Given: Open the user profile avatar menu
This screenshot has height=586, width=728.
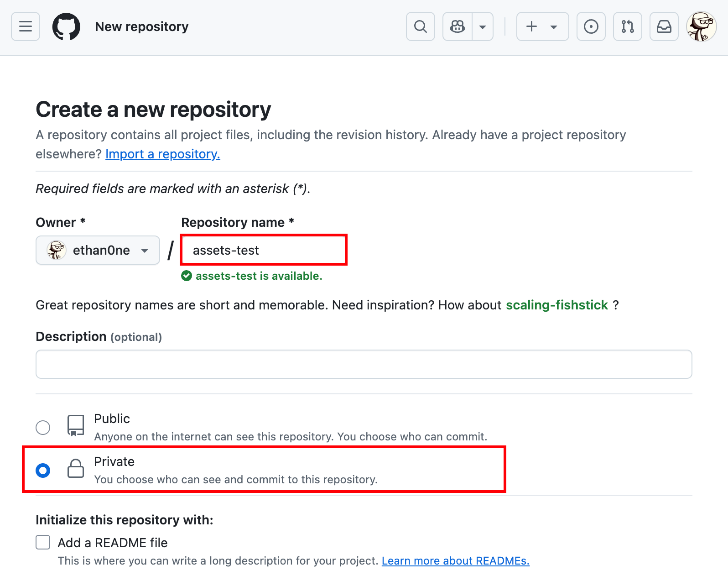Looking at the screenshot, I should [702, 26].
